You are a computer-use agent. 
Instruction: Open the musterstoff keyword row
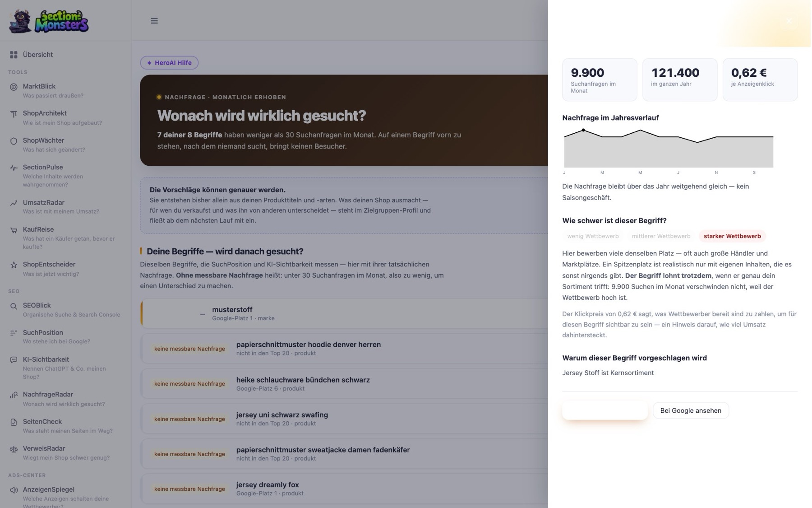[344, 313]
